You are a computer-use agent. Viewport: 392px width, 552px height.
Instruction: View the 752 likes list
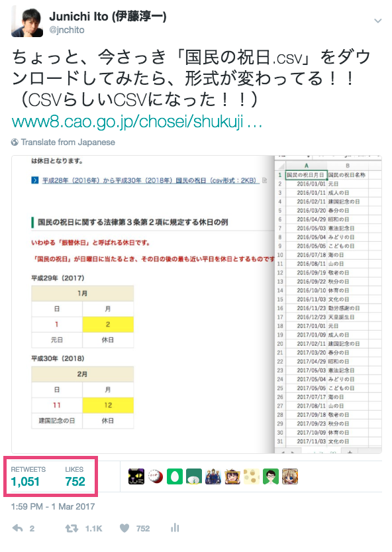tap(75, 477)
